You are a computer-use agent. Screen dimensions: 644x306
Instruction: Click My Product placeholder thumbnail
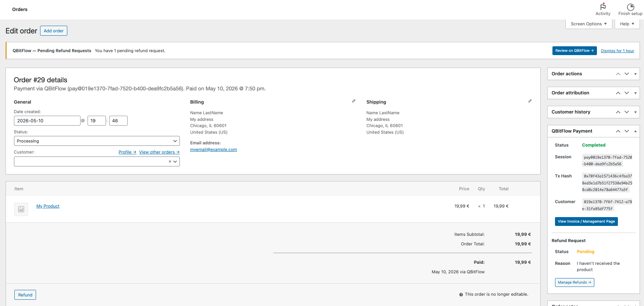[x=21, y=209]
